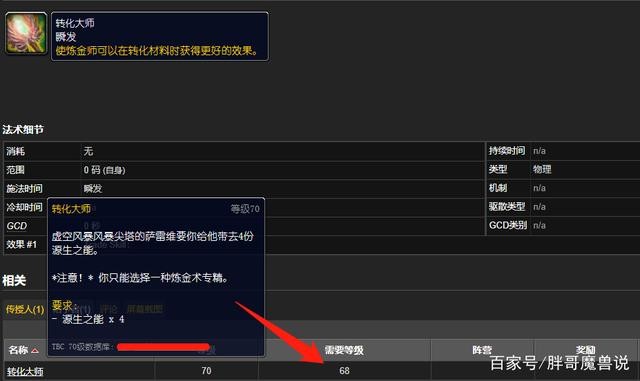Image resolution: width=640 pixels, height=381 pixels.
Task: Click the level 70 cell in 转化大师 row
Action: pyautogui.click(x=207, y=371)
